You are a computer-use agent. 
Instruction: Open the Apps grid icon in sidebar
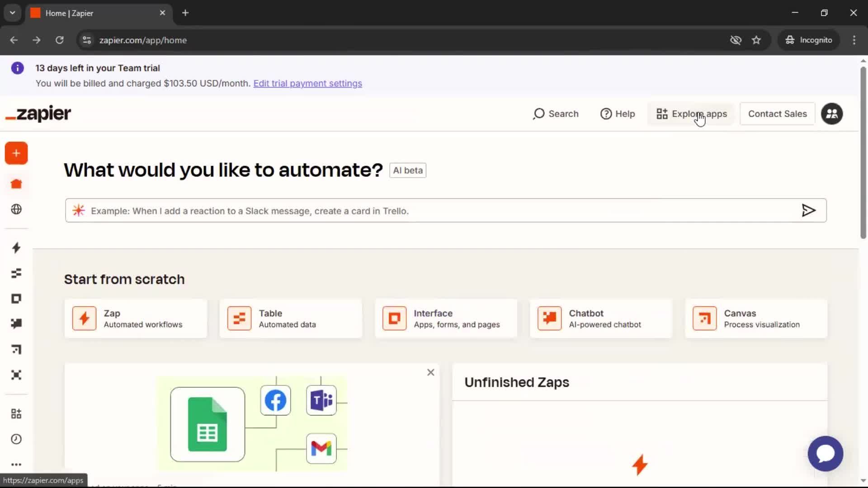[x=16, y=413]
